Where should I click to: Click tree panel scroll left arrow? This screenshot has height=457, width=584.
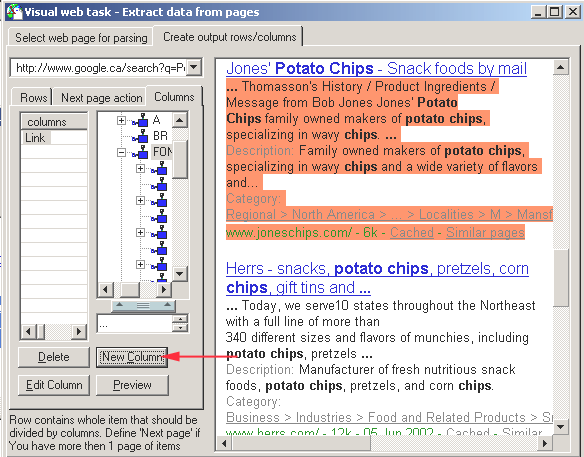105,289
